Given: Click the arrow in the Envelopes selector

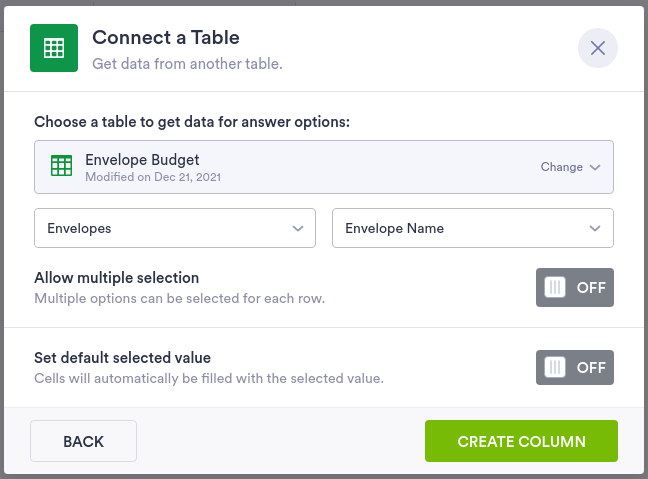Looking at the screenshot, I should coord(298,228).
